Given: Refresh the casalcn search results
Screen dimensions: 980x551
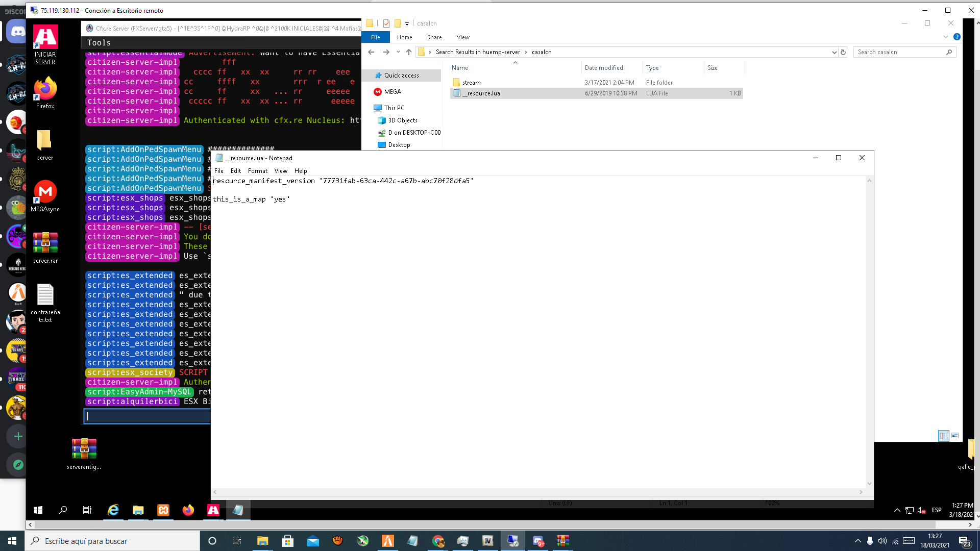Looking at the screenshot, I should click(843, 52).
